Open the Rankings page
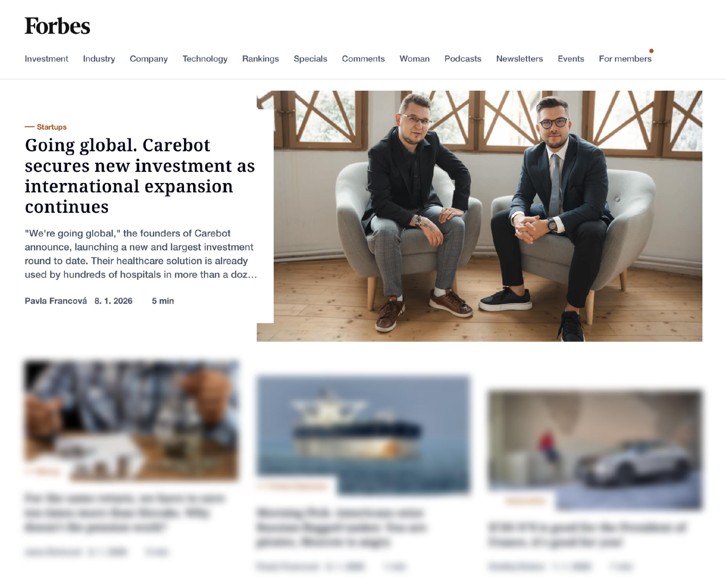 pos(261,59)
